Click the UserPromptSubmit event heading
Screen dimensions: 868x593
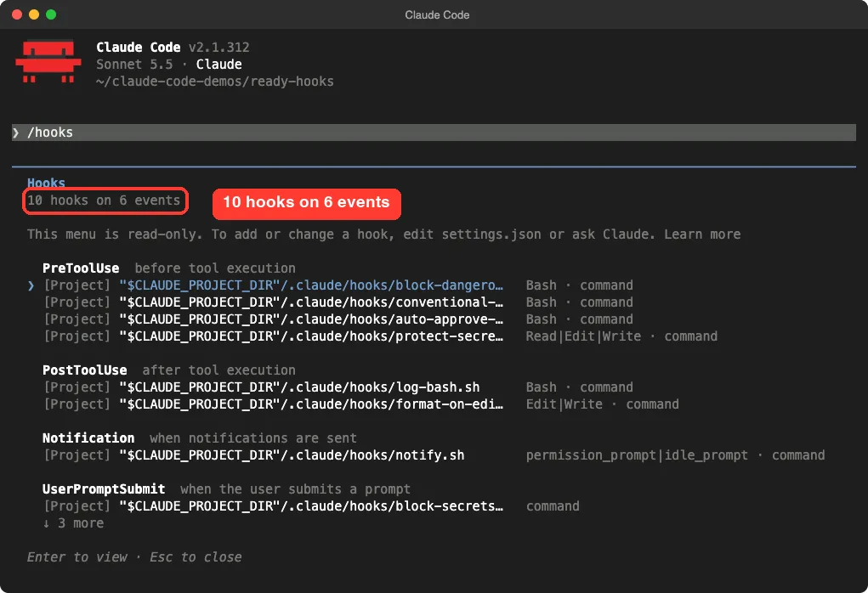tap(104, 489)
